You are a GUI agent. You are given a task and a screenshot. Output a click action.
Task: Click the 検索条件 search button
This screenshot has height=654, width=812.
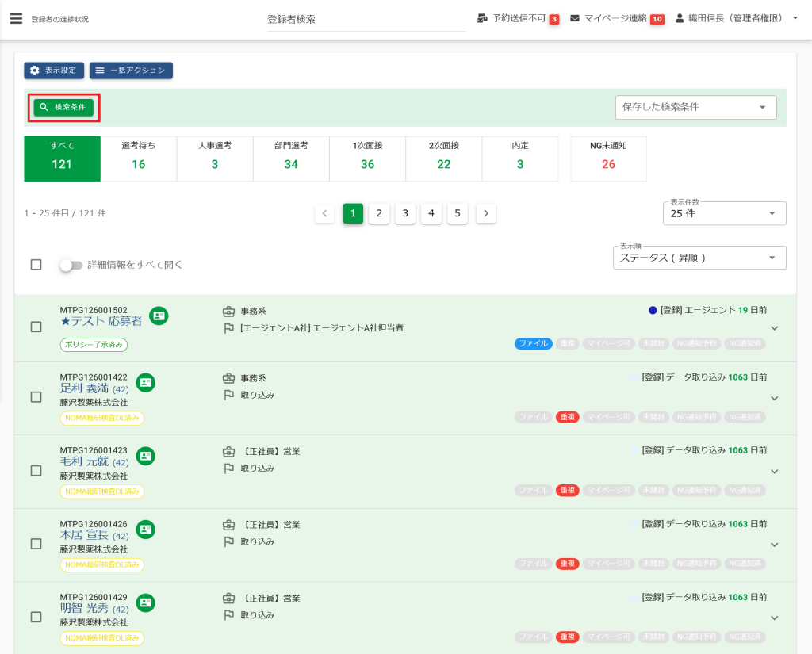63,107
